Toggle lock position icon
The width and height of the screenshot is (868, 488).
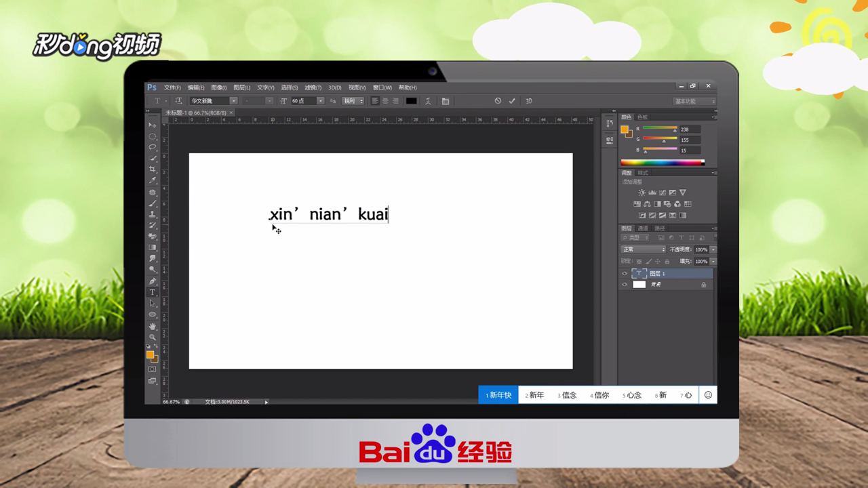click(x=657, y=262)
